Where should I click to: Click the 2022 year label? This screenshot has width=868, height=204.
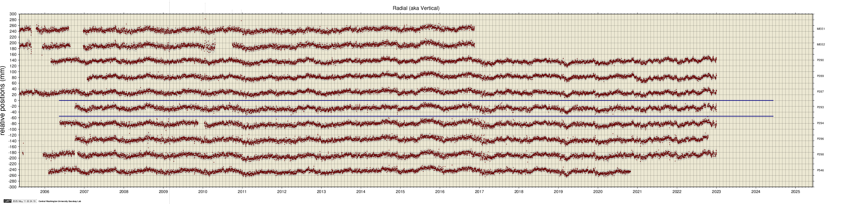click(x=677, y=192)
